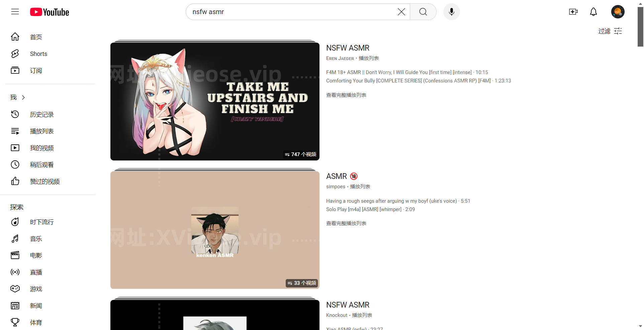Click the 首页 home icon
Viewport: 644px width, 330px height.
(x=15, y=37)
